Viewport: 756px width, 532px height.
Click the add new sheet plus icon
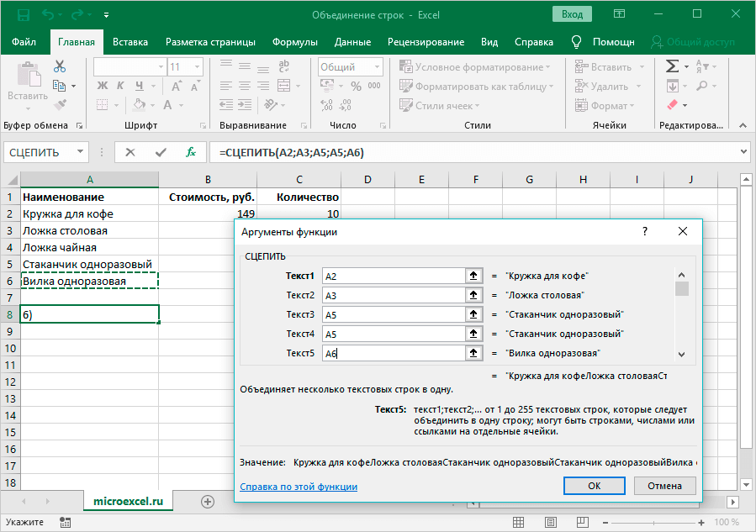click(x=208, y=502)
